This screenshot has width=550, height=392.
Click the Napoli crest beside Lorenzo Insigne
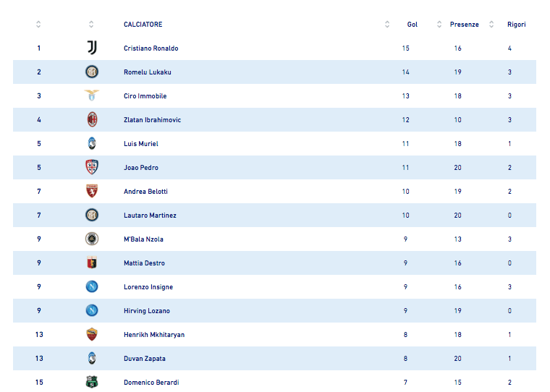click(91, 286)
